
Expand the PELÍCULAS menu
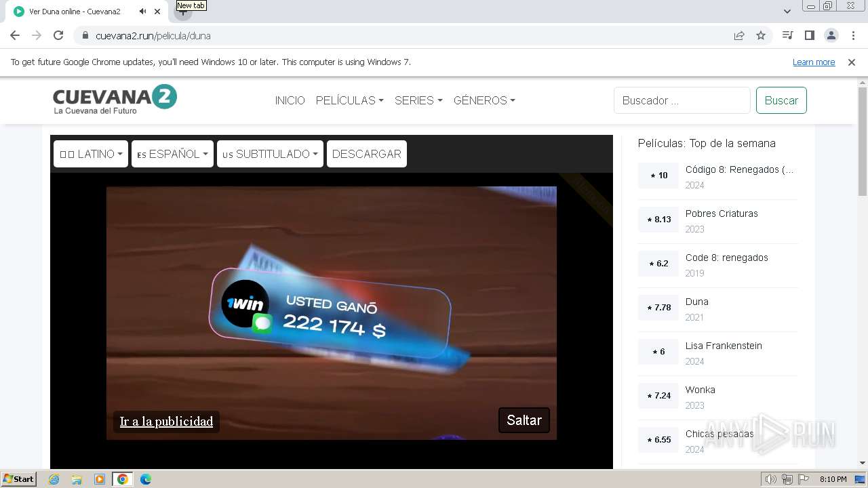(x=349, y=100)
